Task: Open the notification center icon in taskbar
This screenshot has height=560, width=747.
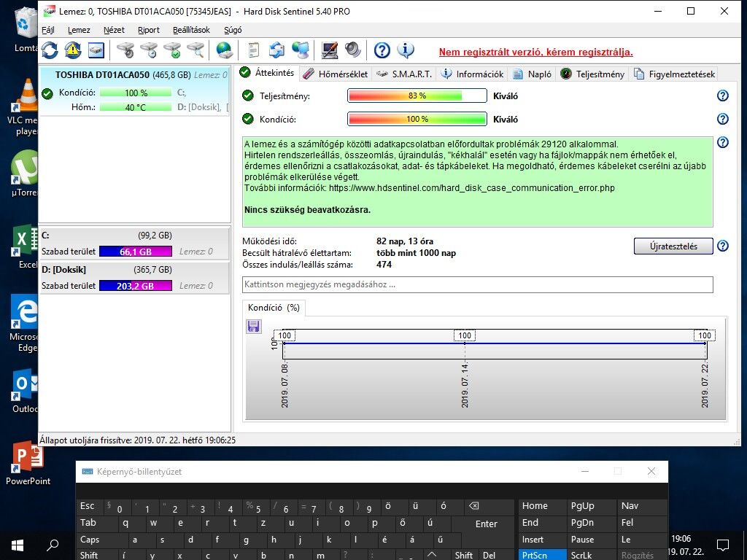Action: click(x=723, y=545)
